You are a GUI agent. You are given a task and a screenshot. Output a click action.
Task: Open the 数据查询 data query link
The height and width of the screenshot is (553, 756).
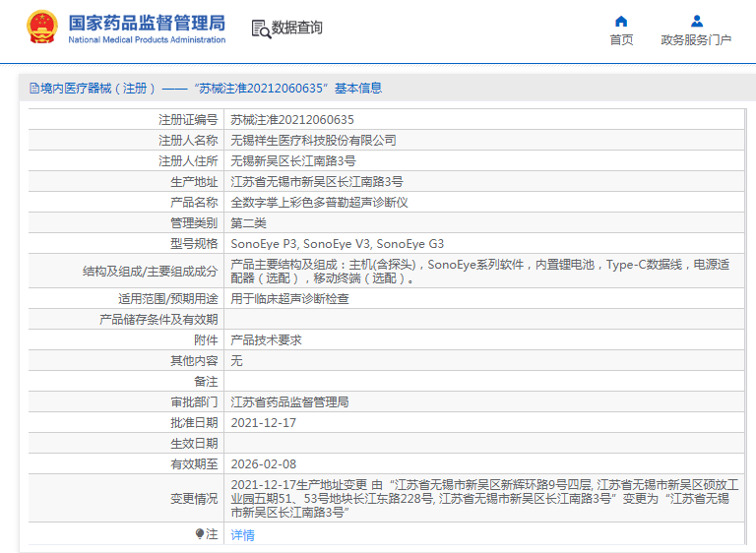(297, 28)
